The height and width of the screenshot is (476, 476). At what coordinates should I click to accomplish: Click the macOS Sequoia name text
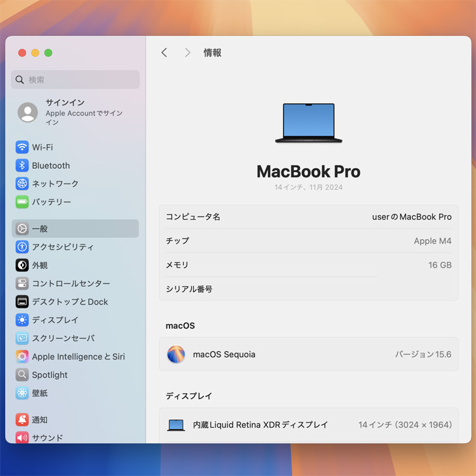(224, 354)
